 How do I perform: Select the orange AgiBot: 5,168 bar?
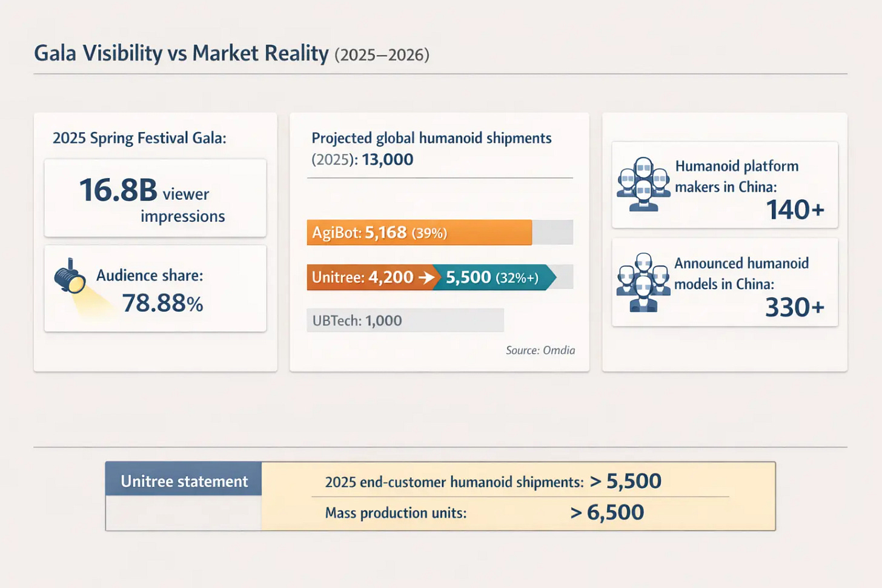(419, 233)
